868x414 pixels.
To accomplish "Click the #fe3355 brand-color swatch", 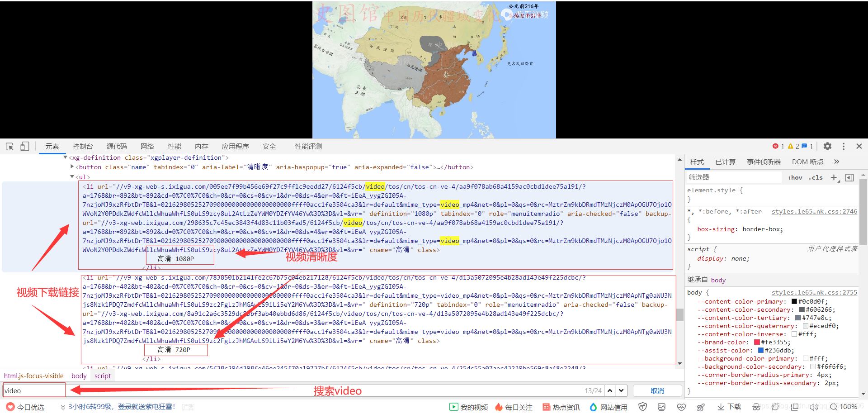I will pyautogui.click(x=757, y=342).
